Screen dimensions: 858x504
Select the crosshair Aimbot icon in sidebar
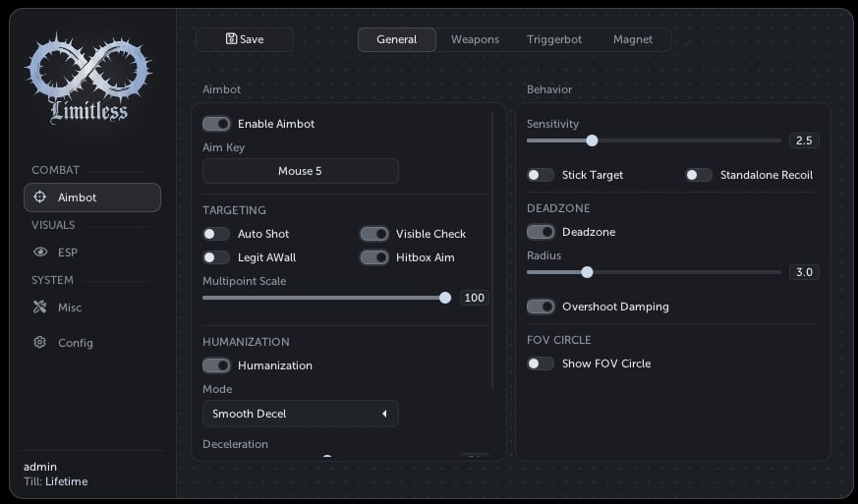click(40, 197)
